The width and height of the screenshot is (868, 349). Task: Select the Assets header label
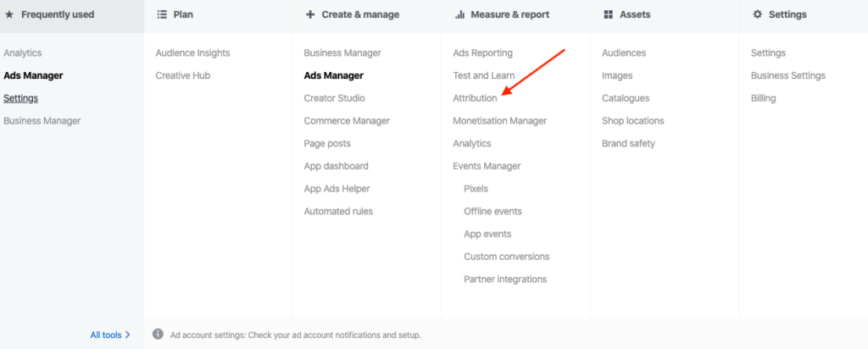coord(635,15)
